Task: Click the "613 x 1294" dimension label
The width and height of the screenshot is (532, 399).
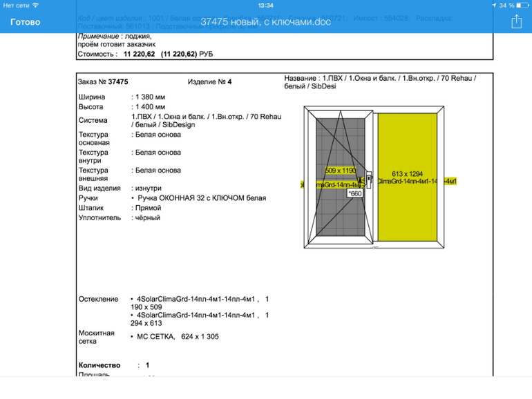Action: tap(407, 173)
